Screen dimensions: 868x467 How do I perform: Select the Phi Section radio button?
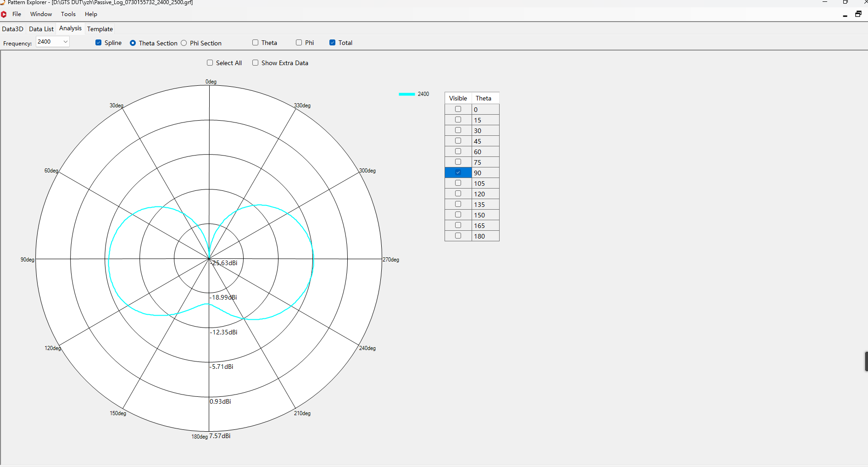(x=184, y=43)
